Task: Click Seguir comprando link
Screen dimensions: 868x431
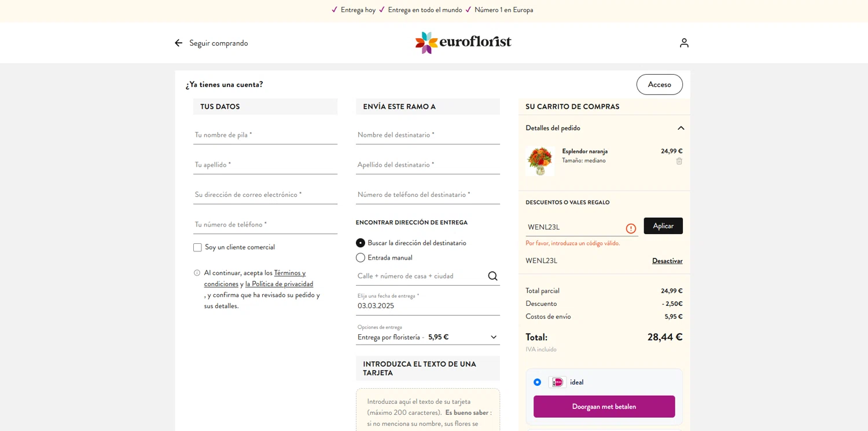Action: pyautogui.click(x=219, y=43)
